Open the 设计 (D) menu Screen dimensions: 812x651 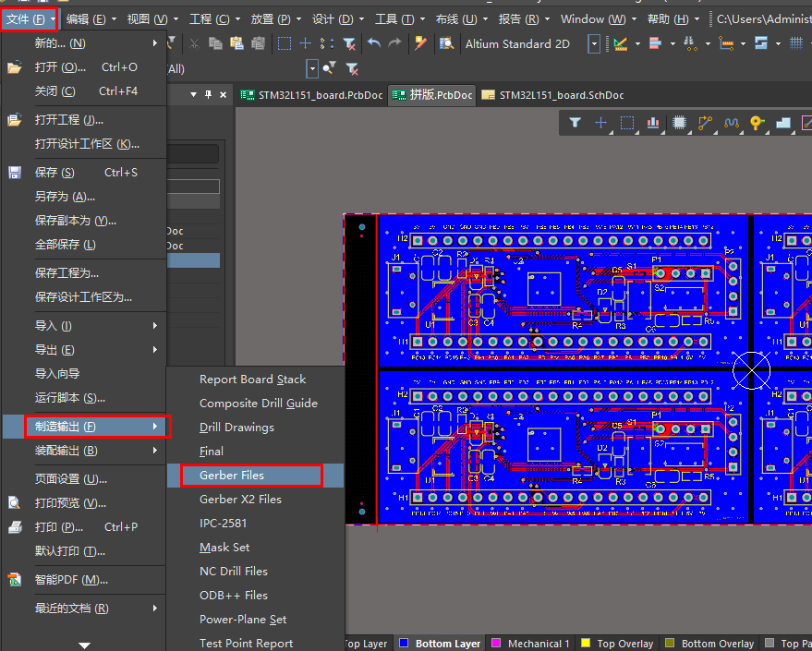338,19
